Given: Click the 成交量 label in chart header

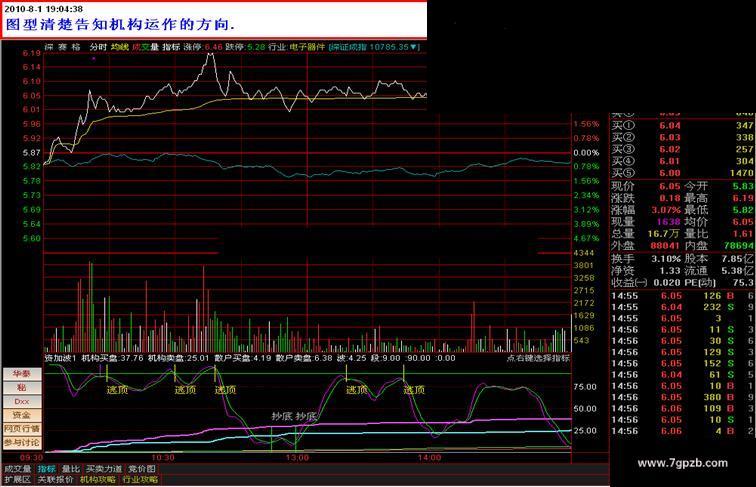Looking at the screenshot, I should pos(145,47).
